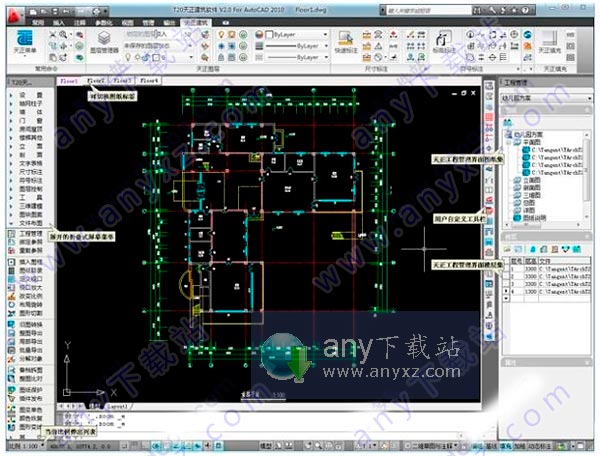This screenshot has height=456, width=600.
Task: Toggle 填充 in the status bar
Action: coord(505,446)
